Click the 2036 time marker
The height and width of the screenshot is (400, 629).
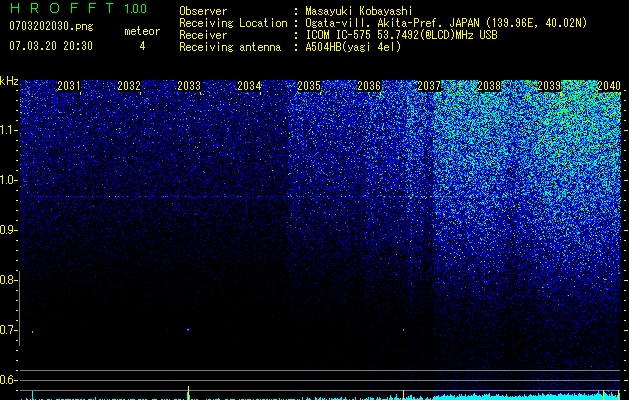pos(369,86)
